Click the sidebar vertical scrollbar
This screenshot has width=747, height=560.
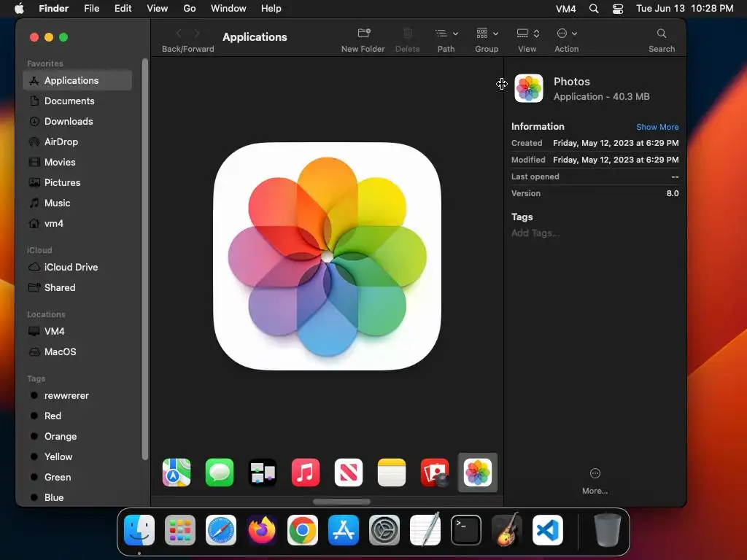point(145,259)
